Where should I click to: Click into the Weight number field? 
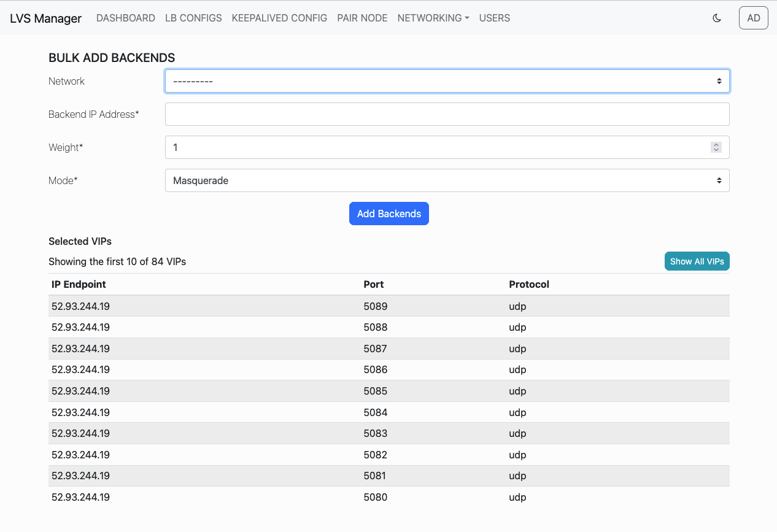[x=447, y=147]
